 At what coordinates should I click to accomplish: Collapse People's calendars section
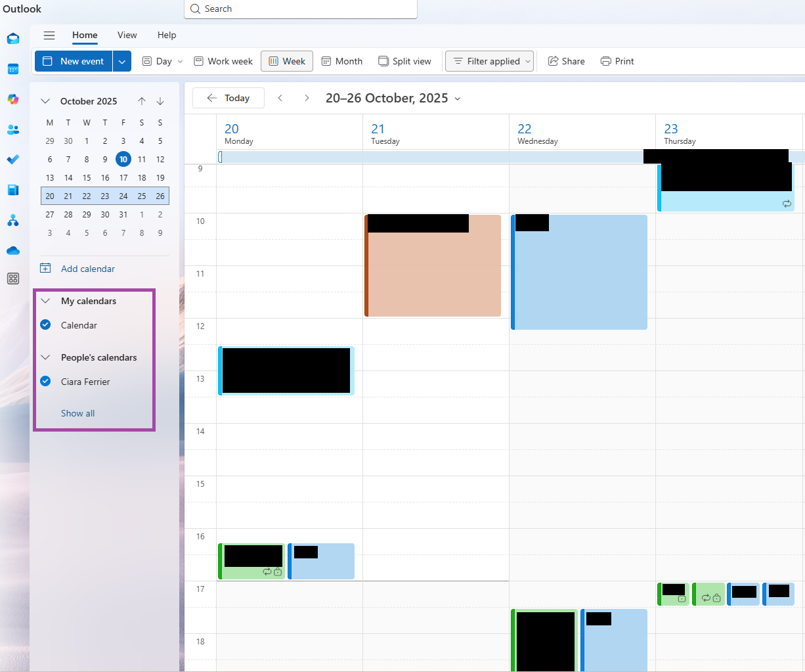point(45,357)
